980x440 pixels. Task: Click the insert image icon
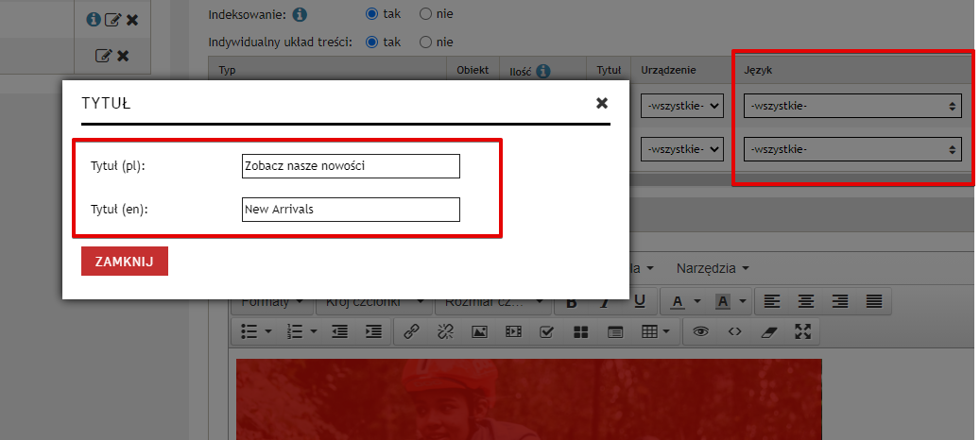[x=479, y=331]
